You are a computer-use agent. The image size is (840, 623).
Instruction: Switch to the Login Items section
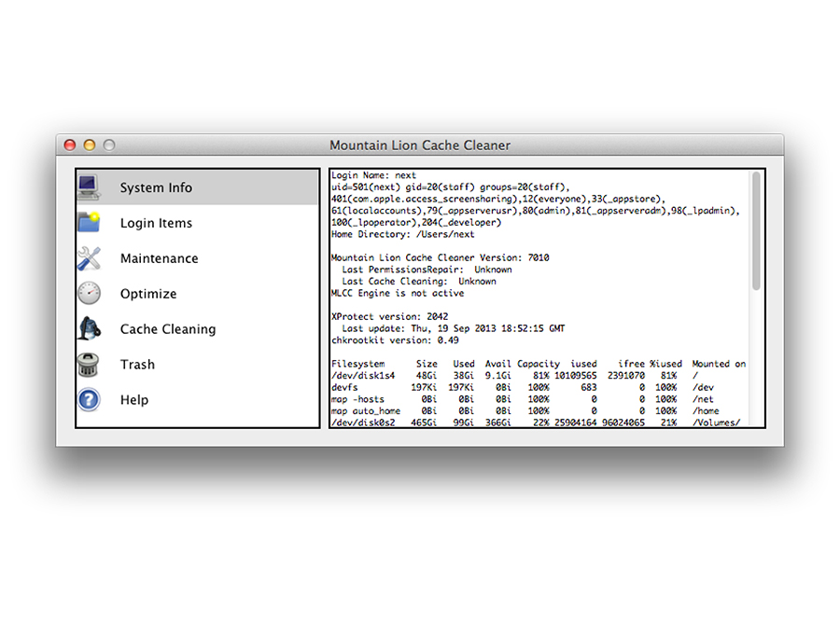tap(156, 223)
